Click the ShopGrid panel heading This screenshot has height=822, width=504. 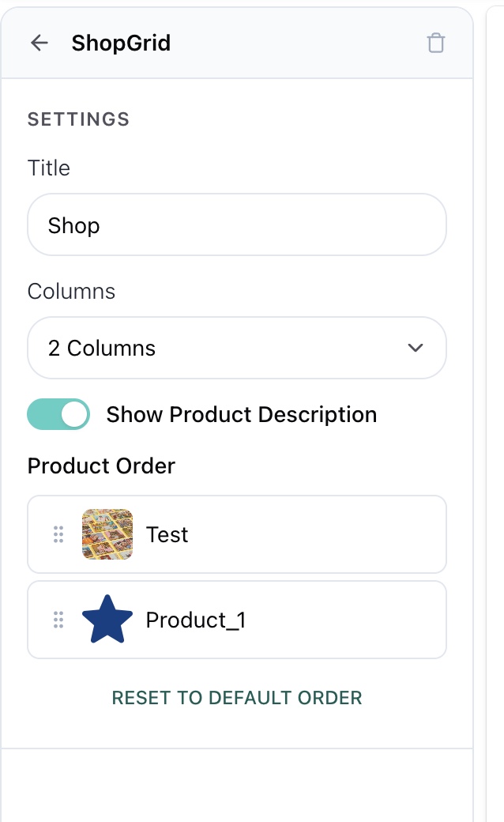pyautogui.click(x=121, y=43)
